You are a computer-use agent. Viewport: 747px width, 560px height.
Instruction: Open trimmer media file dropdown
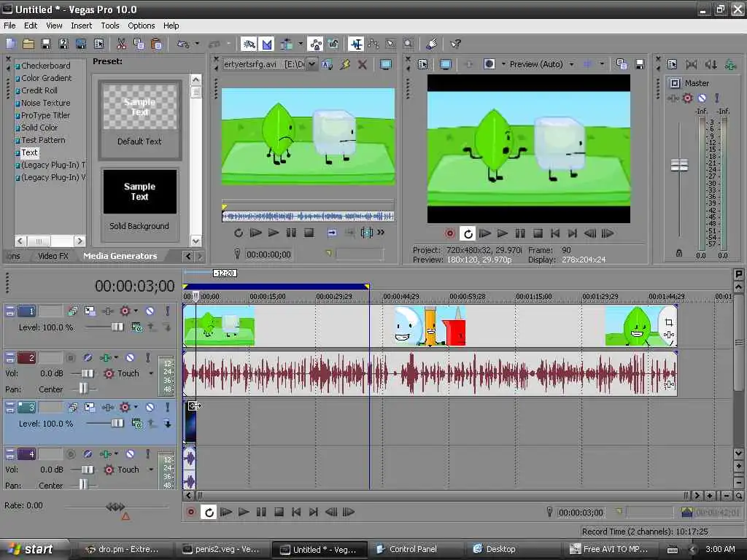311,64
